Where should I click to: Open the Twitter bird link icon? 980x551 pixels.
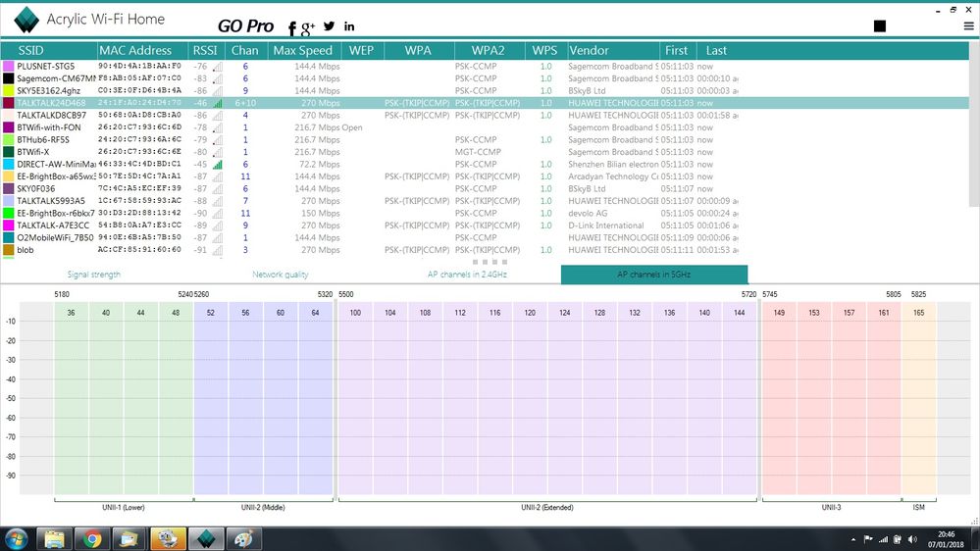tap(330, 26)
